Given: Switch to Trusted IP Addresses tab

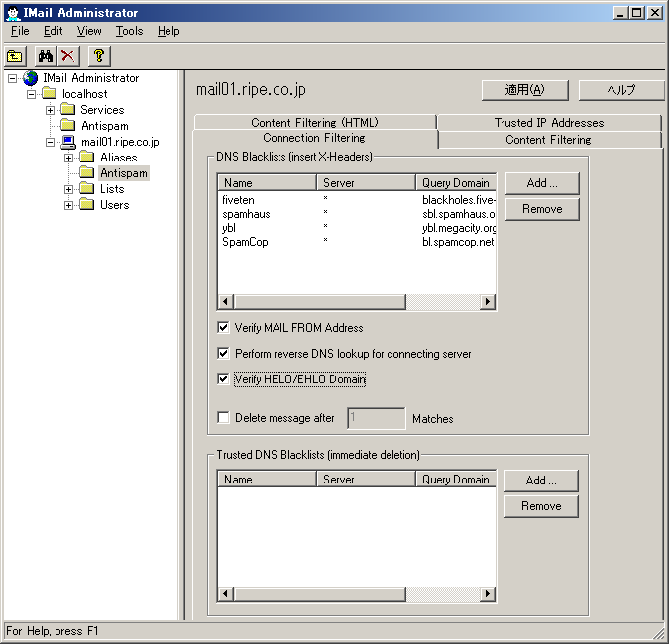Looking at the screenshot, I should click(x=549, y=123).
